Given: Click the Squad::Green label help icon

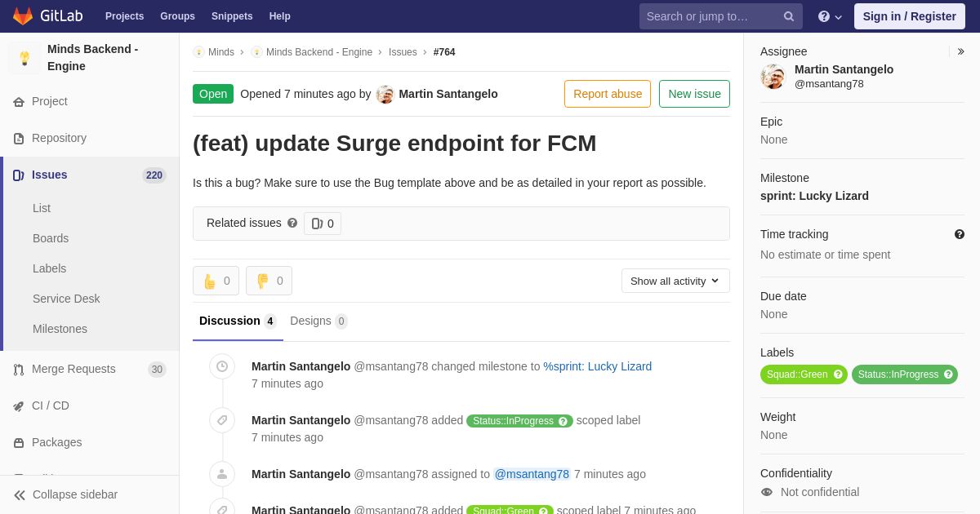Looking at the screenshot, I should click(838, 374).
